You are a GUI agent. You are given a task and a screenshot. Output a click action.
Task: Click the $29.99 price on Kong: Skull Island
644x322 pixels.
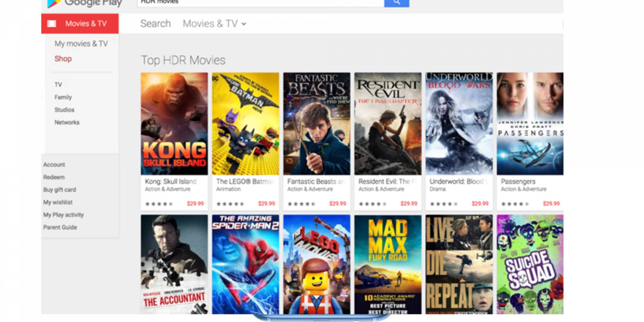coord(195,204)
